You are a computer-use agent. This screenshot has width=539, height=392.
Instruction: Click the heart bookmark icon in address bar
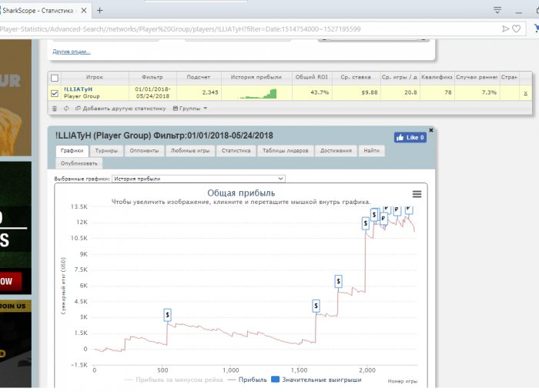pos(516,28)
